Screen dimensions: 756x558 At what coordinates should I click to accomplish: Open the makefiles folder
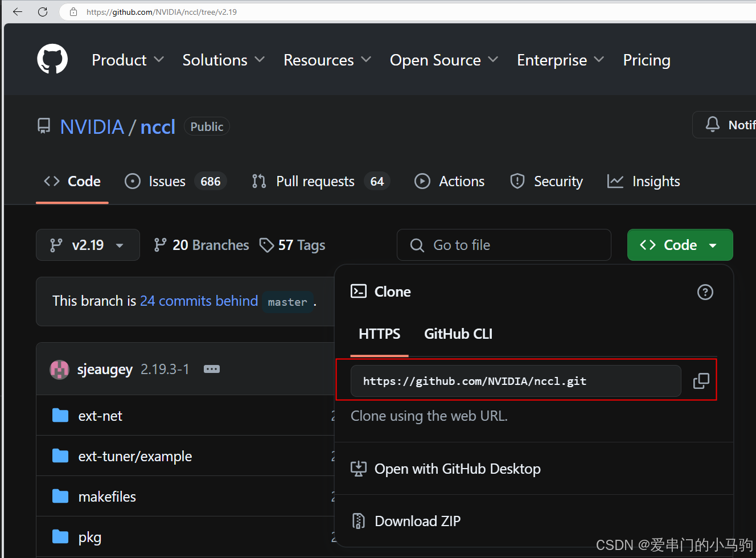107,497
